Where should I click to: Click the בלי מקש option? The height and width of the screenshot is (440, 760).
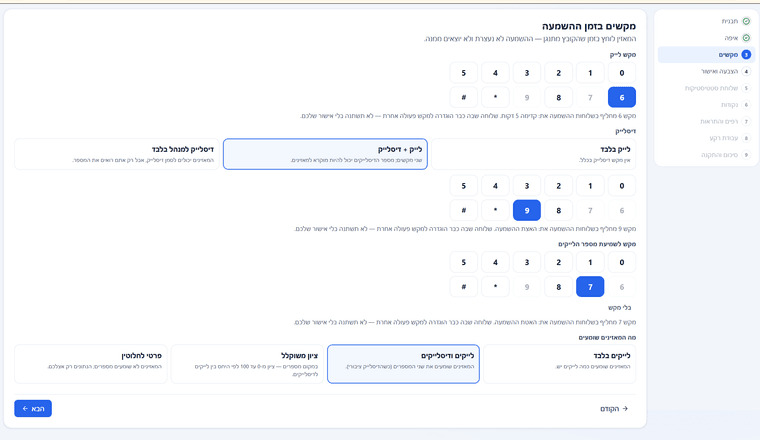point(619,308)
